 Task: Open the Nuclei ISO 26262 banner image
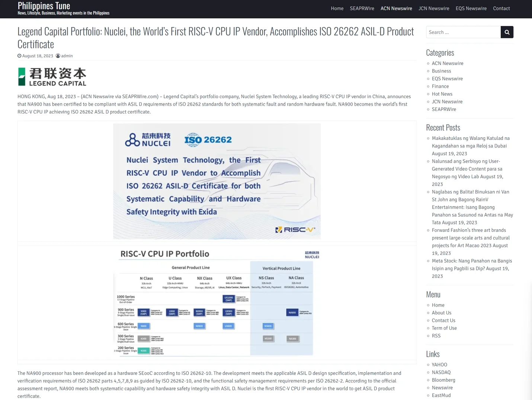point(217,181)
